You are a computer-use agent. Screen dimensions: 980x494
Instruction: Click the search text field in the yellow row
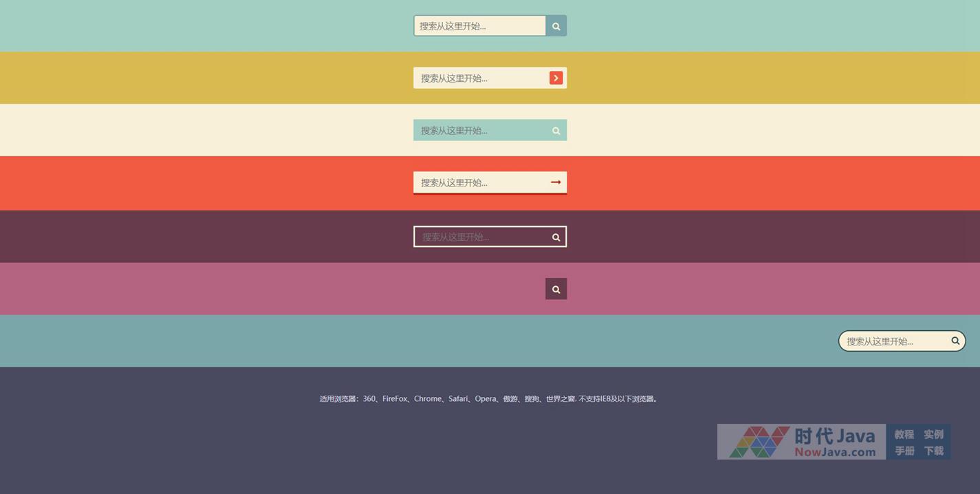[479, 78]
